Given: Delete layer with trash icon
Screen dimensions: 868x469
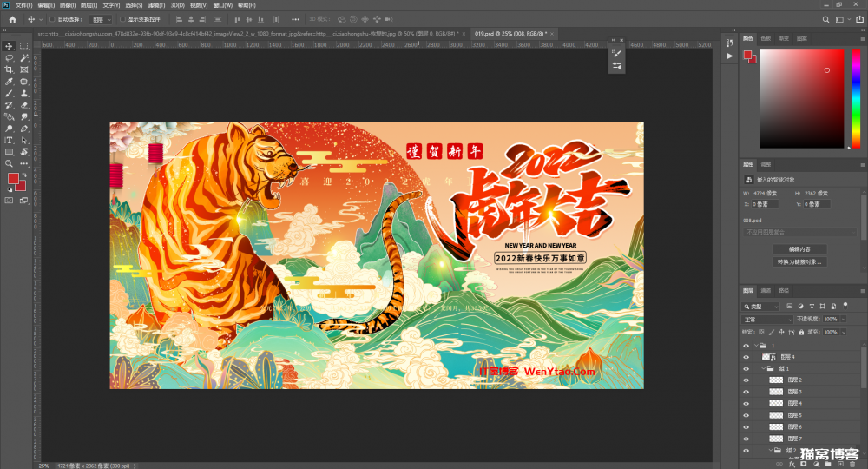Looking at the screenshot, I should point(852,464).
